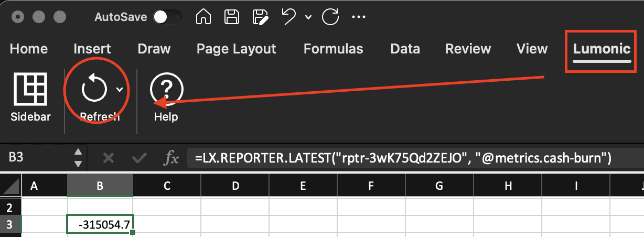
Task: Select column G header
Action: (439, 186)
